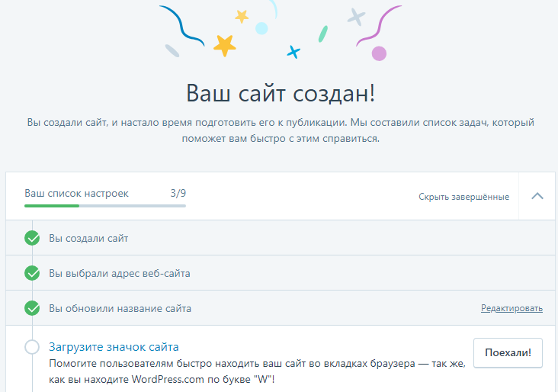Screen dimensions: 558x392
Task: Click 'Скрыть завершённые' to hide completed tasks
Action: coord(463,197)
